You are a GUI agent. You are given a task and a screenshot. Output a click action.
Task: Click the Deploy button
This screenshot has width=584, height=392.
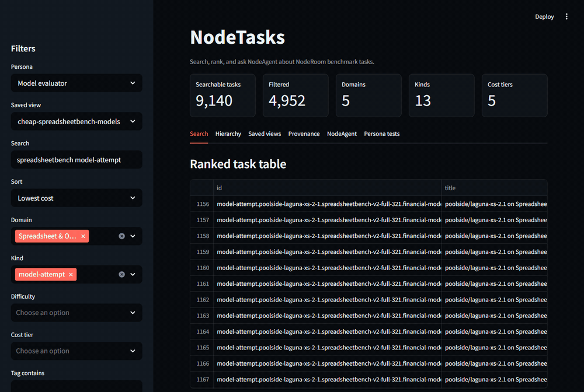[544, 17]
